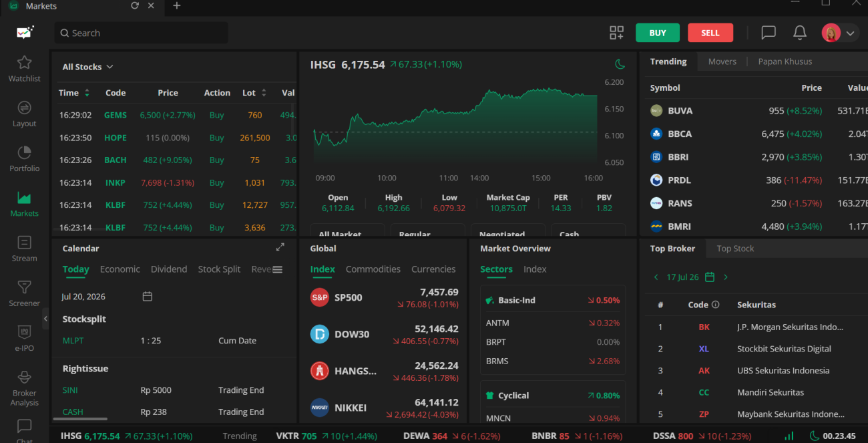Select the NIKKEI index row
This screenshot has width=868, height=443.
click(x=384, y=408)
